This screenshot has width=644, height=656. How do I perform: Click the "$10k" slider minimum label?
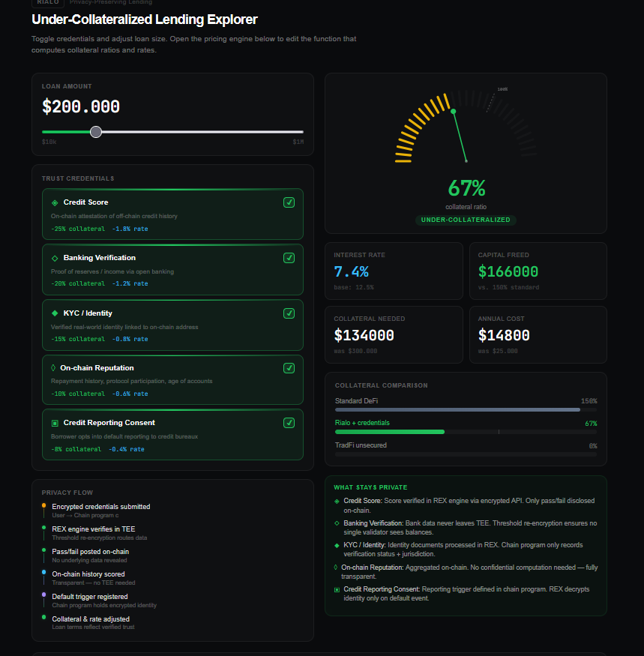click(x=49, y=142)
